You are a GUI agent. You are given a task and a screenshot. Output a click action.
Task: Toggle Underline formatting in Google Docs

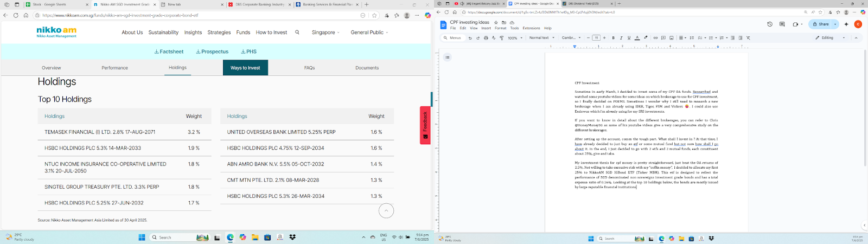click(629, 38)
